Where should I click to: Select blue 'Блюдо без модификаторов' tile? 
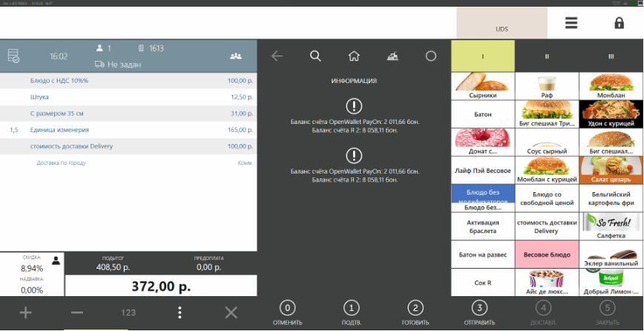483,198
